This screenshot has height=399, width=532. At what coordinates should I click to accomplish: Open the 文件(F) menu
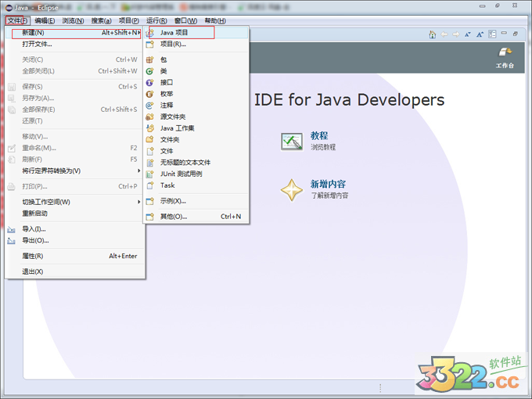(17, 20)
